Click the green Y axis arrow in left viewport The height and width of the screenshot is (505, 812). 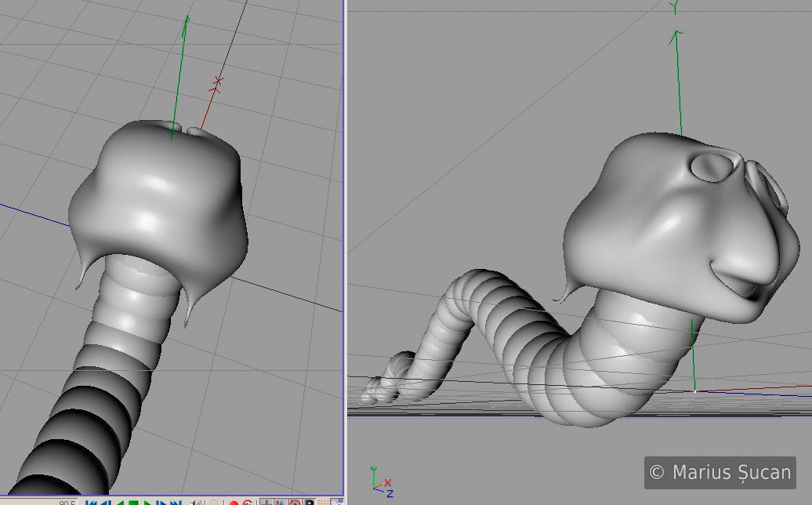coord(185,31)
